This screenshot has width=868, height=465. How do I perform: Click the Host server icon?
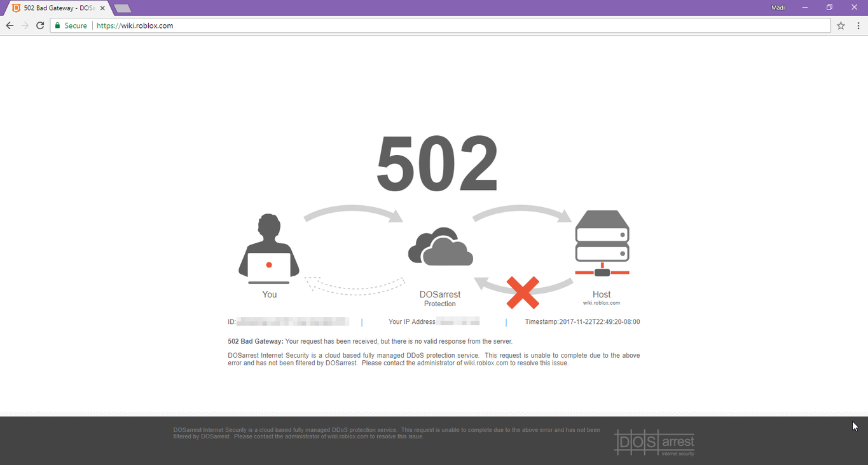602,240
